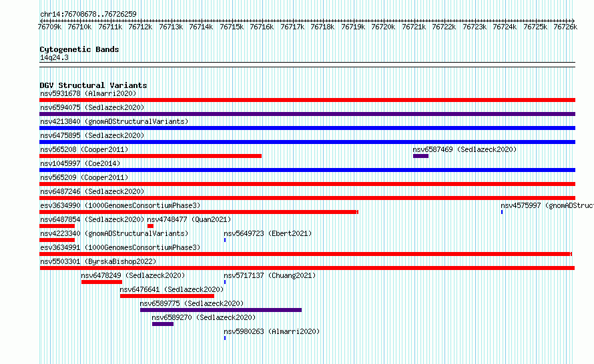The height and width of the screenshot is (364, 594).
Task: Click esv3634991 (1000GenomesConsortiumPhase3) label
Action: 120,247
